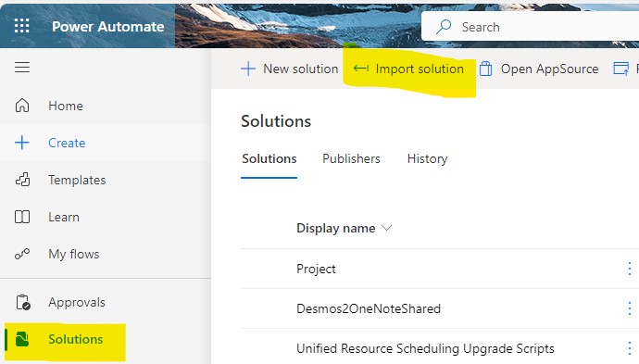Switch to the Publishers tab
Screen dimensions: 639x364
[x=351, y=158]
